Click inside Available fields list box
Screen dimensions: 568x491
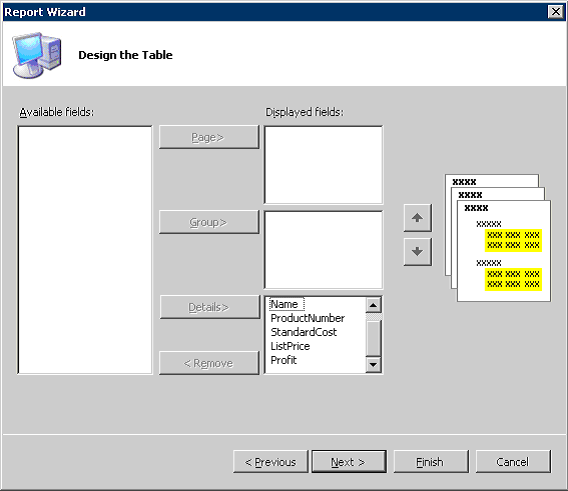(x=85, y=250)
